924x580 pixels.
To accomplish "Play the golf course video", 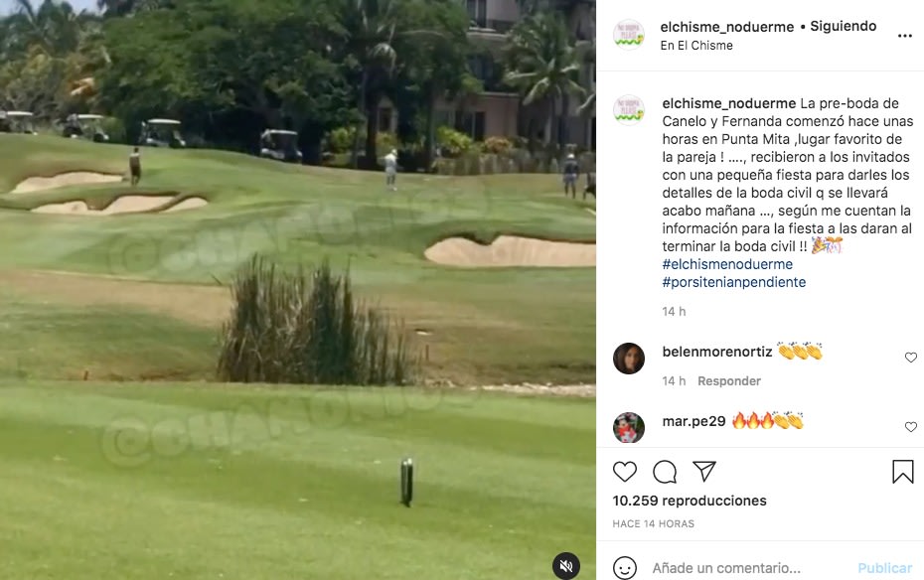I will (x=298, y=290).
